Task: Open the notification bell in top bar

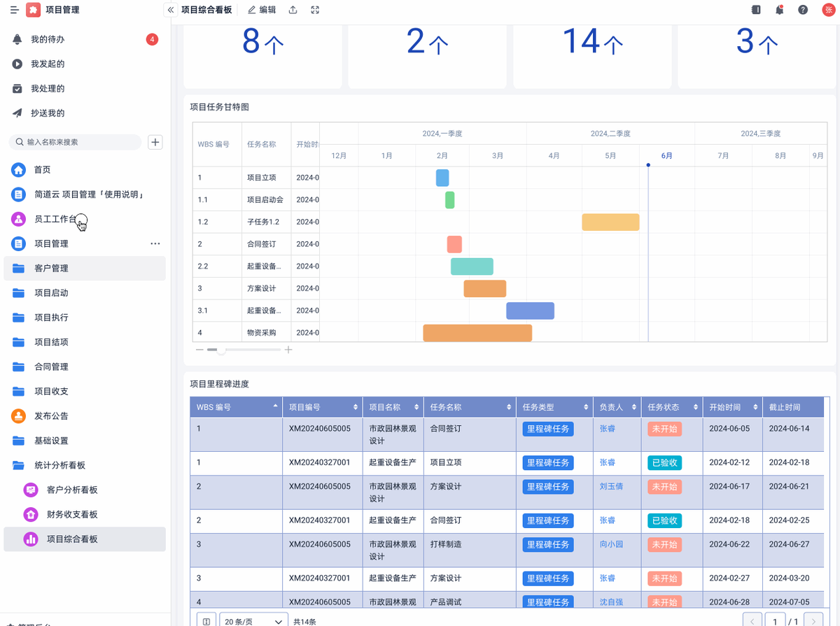Action: click(x=779, y=10)
